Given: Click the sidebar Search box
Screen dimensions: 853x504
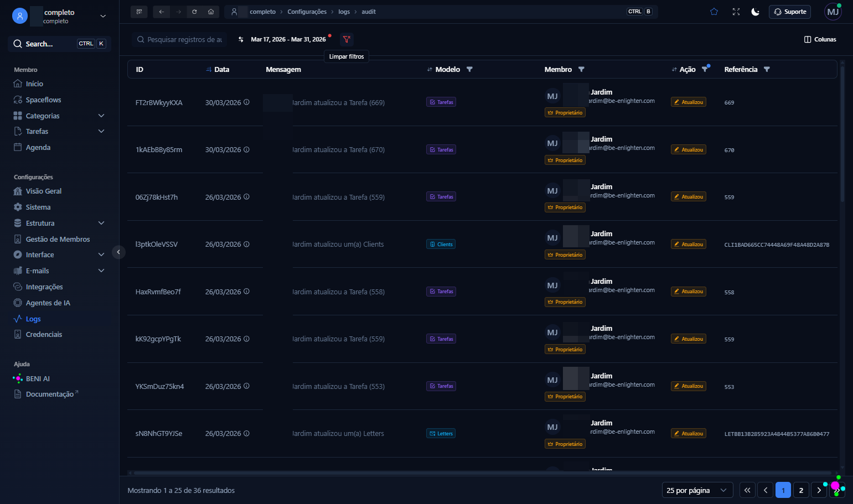Looking at the screenshot, I should (x=59, y=44).
